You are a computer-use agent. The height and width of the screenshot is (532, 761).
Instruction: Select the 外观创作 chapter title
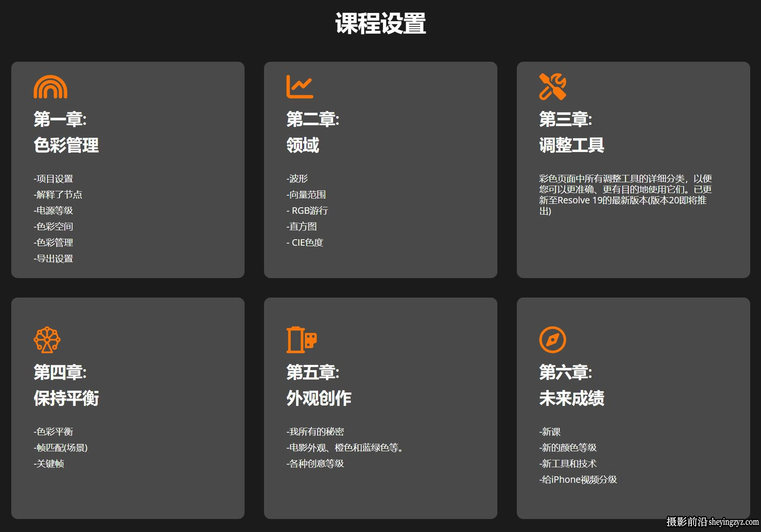(x=319, y=398)
